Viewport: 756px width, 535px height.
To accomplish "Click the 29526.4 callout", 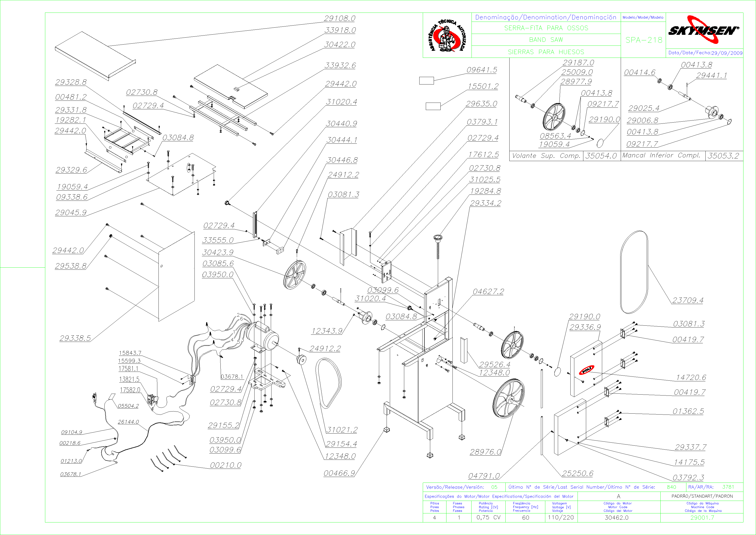I will (x=494, y=365).
